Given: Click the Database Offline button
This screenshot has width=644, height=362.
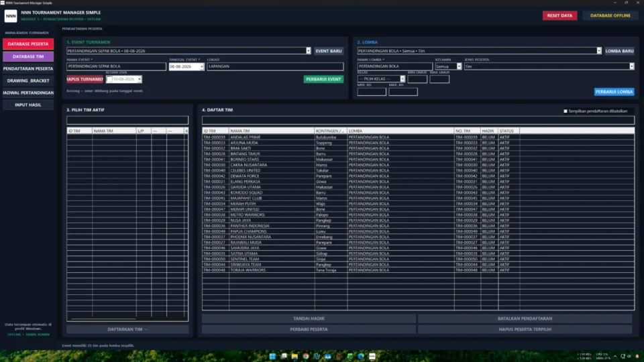Looking at the screenshot, I should (610, 15).
